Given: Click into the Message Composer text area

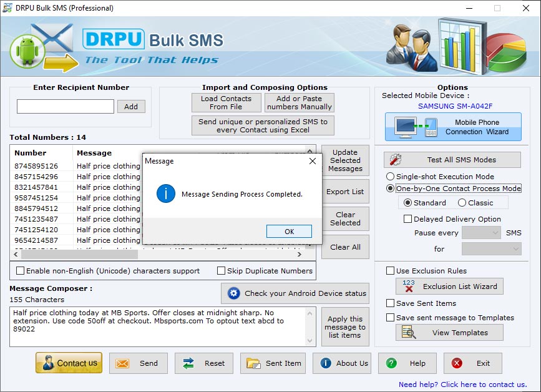Looking at the screenshot, I should click(x=158, y=327).
